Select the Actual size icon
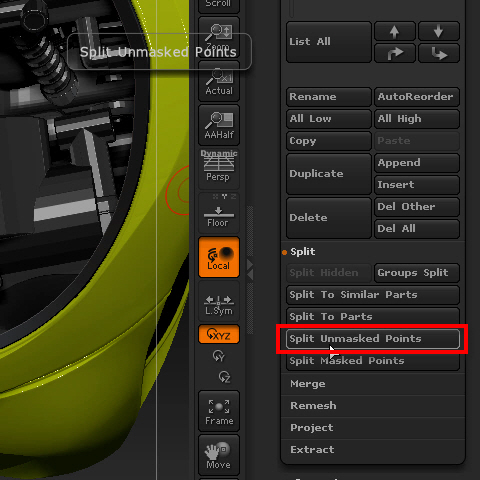Viewport: 480px width, 480px height. click(219, 81)
